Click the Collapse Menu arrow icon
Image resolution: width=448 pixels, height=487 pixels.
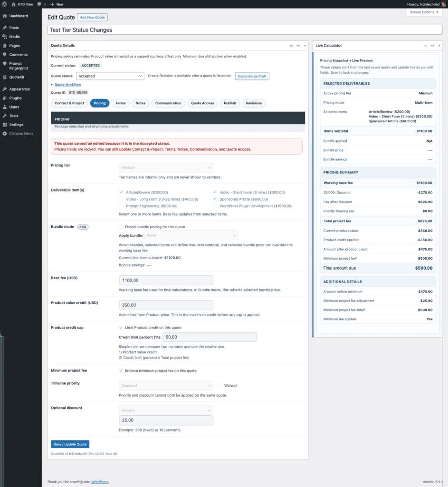point(5,134)
